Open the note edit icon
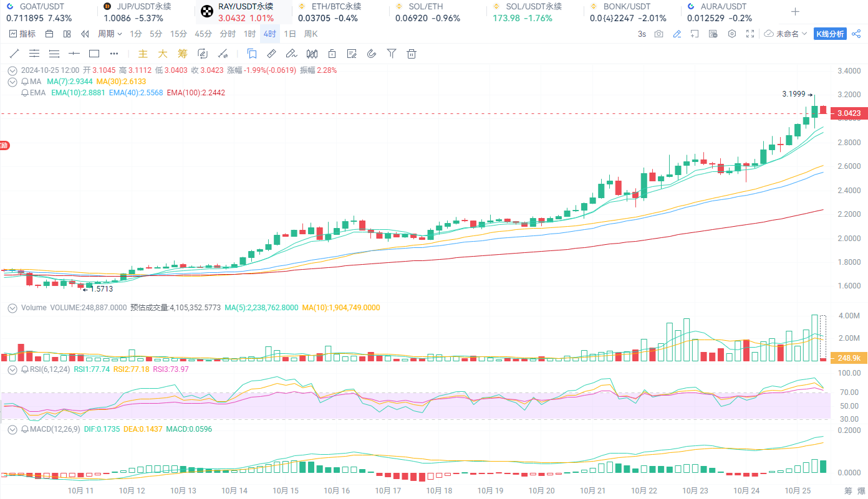 coord(352,54)
